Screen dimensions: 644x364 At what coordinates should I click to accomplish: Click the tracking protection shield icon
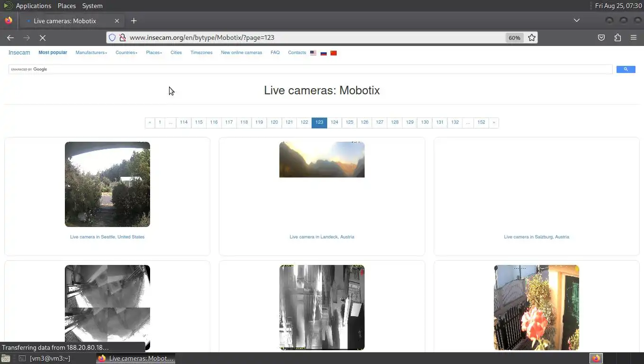click(x=112, y=37)
